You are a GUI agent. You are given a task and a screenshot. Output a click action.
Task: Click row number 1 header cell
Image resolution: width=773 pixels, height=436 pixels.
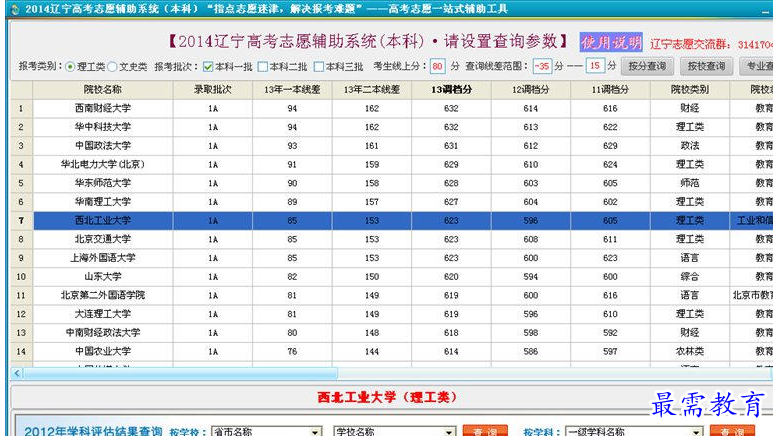(x=21, y=109)
